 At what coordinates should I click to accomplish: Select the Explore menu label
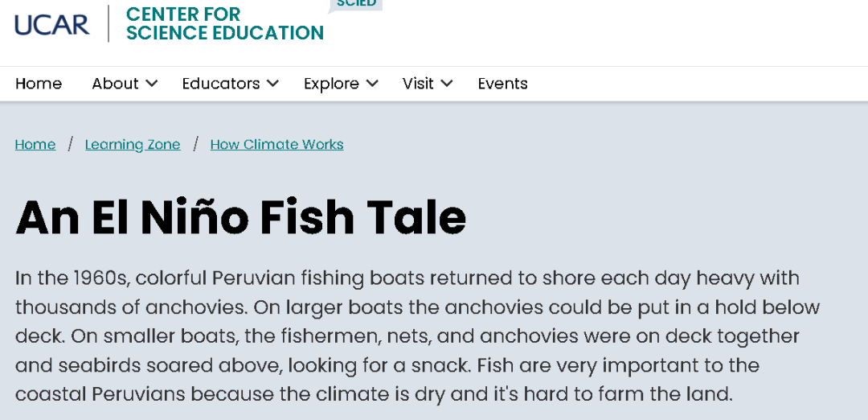point(331,84)
